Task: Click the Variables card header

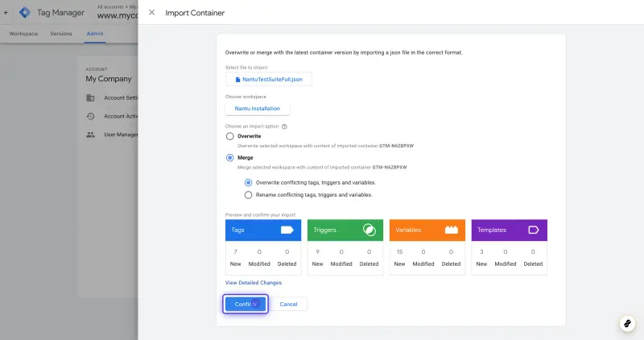Action: coord(427,230)
